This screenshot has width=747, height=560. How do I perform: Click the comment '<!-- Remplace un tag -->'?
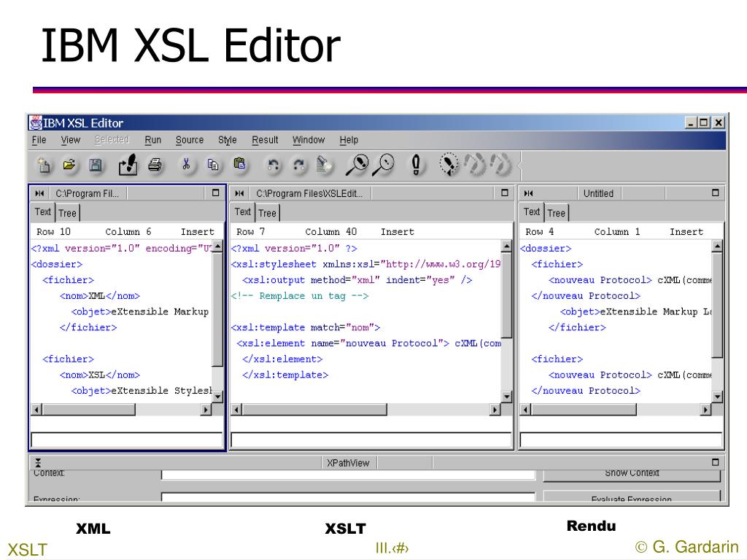pos(300,296)
